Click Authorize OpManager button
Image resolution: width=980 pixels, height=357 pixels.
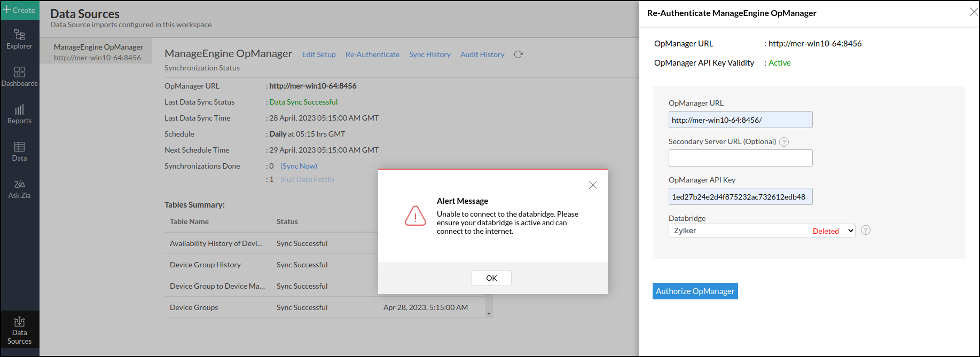pyautogui.click(x=695, y=291)
